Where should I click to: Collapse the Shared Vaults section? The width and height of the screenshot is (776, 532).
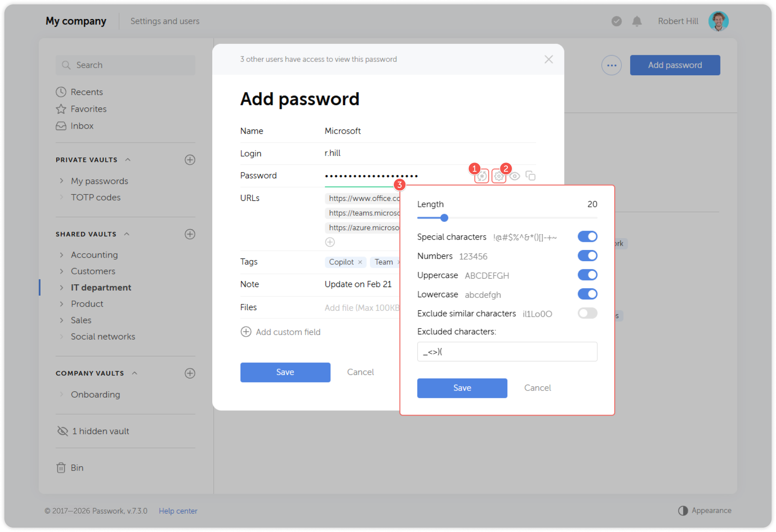click(x=127, y=234)
